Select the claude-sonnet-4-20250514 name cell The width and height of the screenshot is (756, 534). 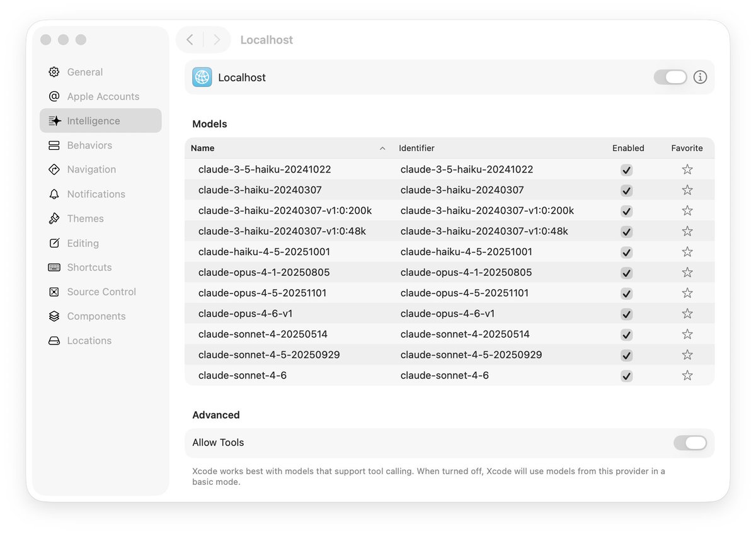[263, 334]
